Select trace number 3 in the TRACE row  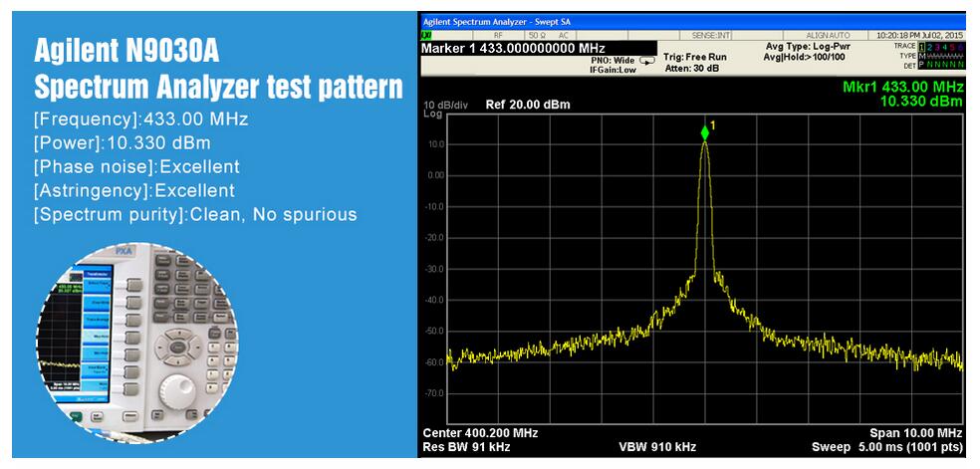point(937,48)
